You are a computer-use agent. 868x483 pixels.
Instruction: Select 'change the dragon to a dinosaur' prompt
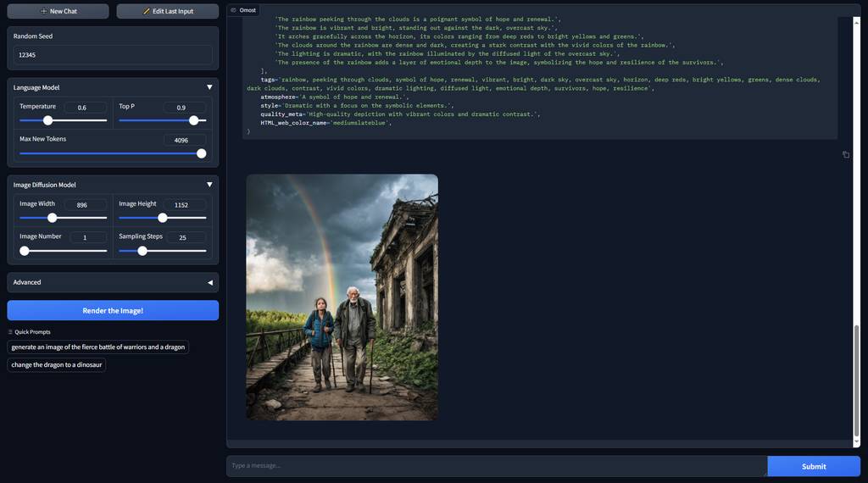tap(57, 364)
